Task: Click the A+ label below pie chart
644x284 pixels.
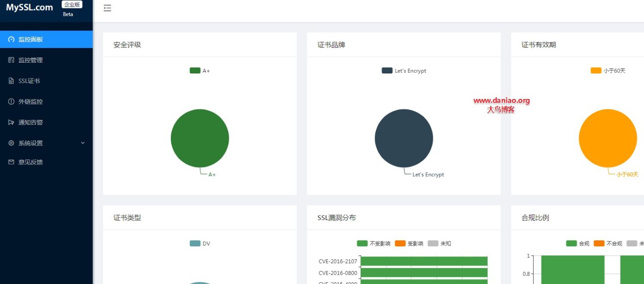Action: click(212, 175)
